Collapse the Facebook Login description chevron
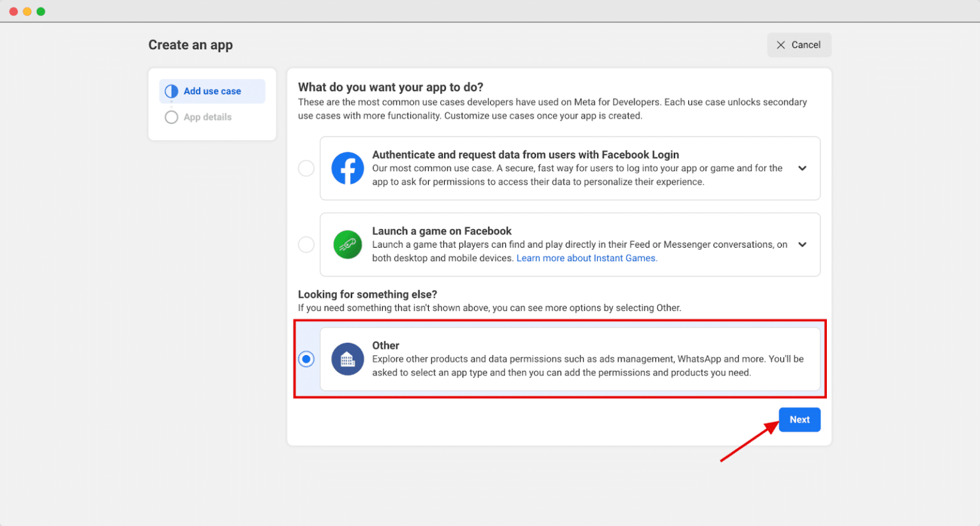Viewport: 980px width, 526px height. [802, 168]
